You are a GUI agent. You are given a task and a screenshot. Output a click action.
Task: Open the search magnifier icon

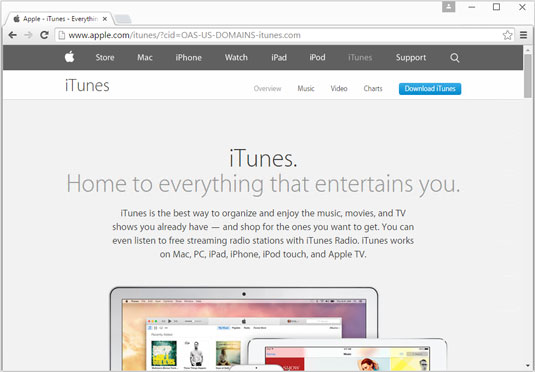click(x=454, y=58)
